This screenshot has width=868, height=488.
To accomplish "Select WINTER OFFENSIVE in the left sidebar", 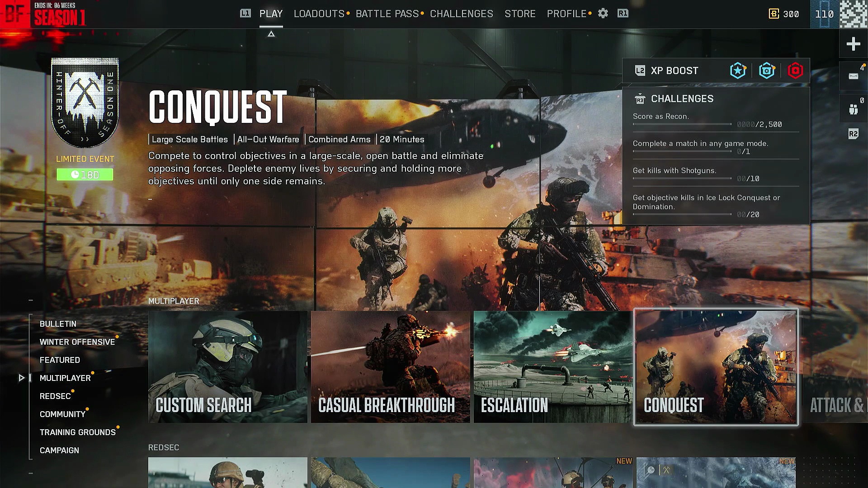I will [77, 342].
